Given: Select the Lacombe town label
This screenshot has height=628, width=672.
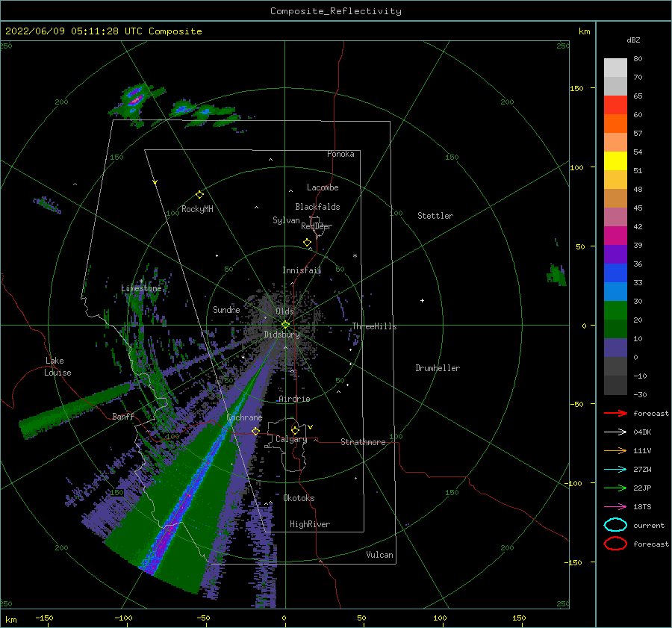Looking at the screenshot, I should 323,187.
